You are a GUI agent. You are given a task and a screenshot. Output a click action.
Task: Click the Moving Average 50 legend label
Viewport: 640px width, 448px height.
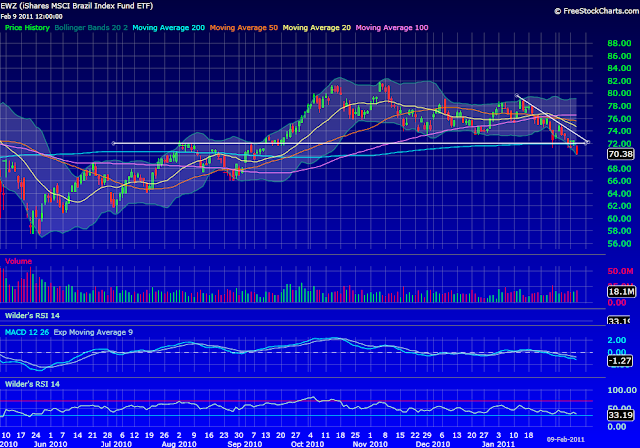(x=244, y=28)
